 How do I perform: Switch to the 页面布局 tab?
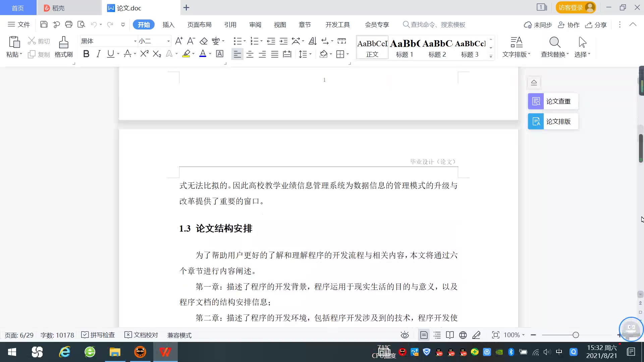click(199, 25)
